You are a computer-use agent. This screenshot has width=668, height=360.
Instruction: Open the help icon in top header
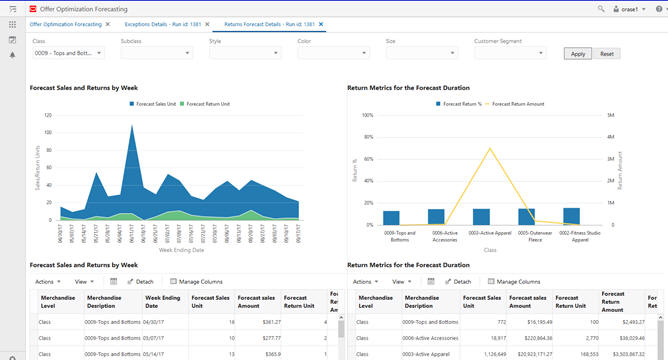pos(659,9)
